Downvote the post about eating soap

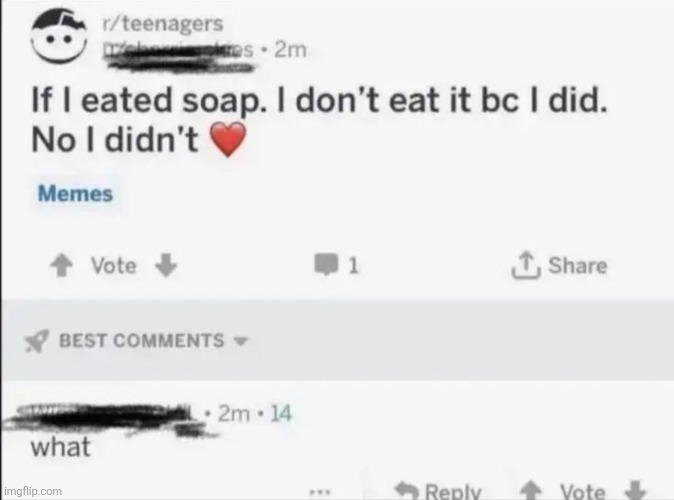(x=166, y=265)
